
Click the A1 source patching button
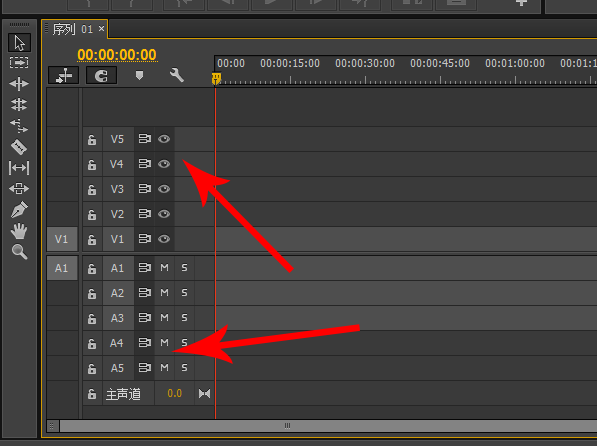62,268
